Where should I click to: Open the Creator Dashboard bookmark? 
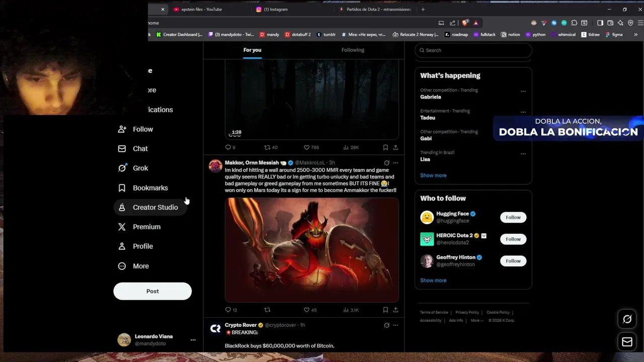coord(179,35)
